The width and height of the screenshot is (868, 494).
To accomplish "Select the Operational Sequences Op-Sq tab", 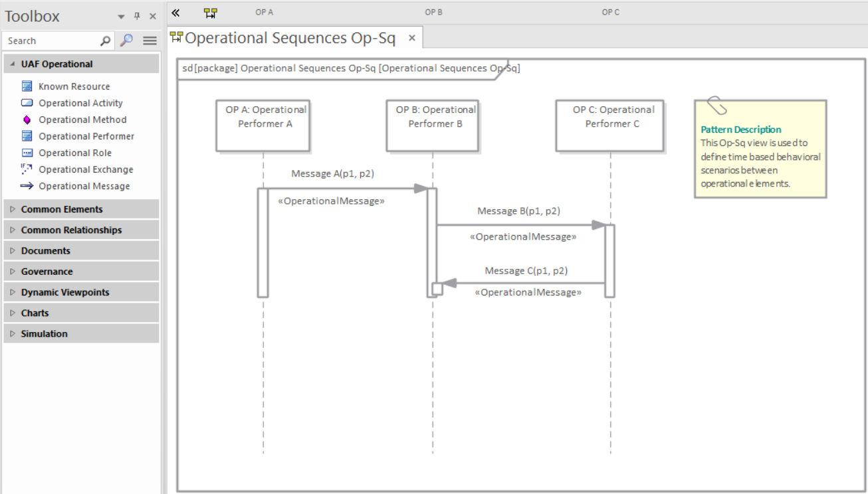I will pyautogui.click(x=286, y=38).
